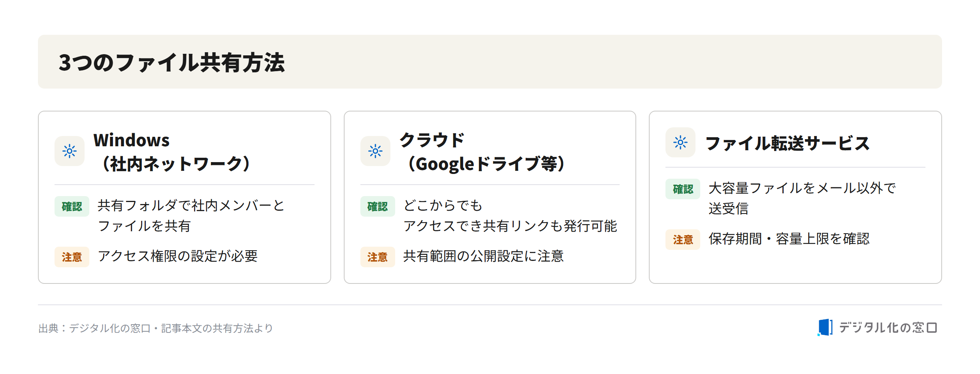Click the green 確認 badge in the Windows card
This screenshot has width=980, height=374.
click(x=72, y=206)
